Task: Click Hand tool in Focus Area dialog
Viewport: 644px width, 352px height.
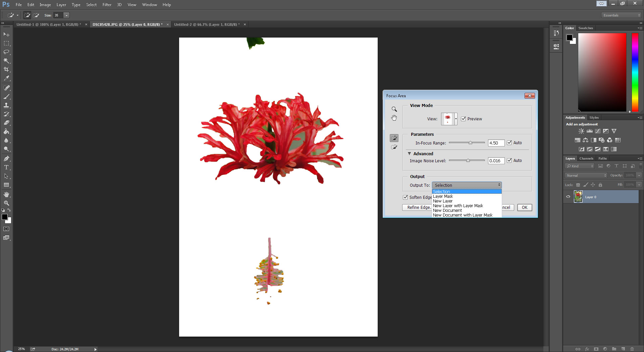Action: tap(394, 118)
